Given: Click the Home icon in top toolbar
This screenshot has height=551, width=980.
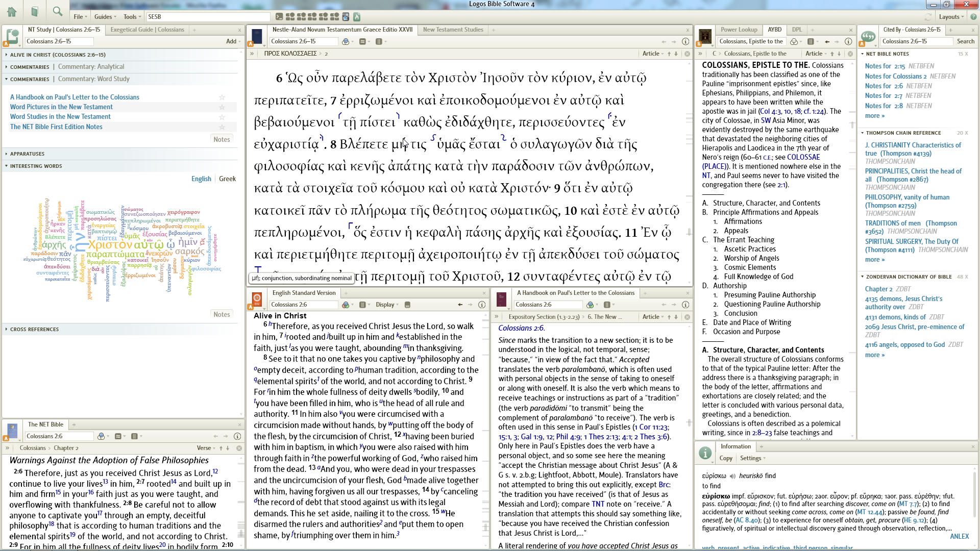Looking at the screenshot, I should 11,11.
